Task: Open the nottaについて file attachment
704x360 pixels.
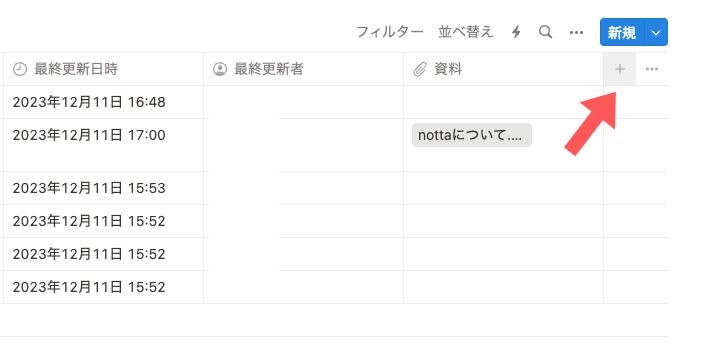Action: [x=471, y=135]
